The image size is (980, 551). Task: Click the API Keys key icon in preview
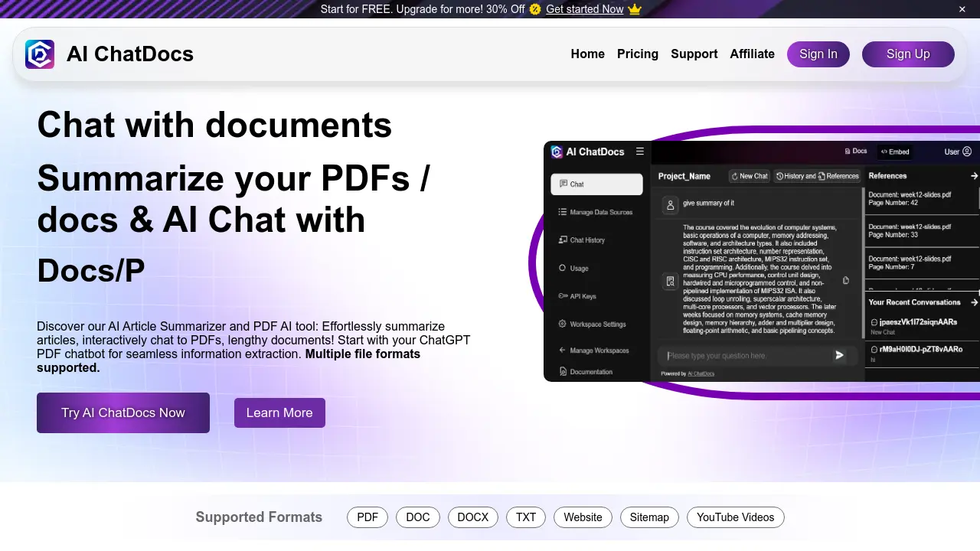[563, 296]
